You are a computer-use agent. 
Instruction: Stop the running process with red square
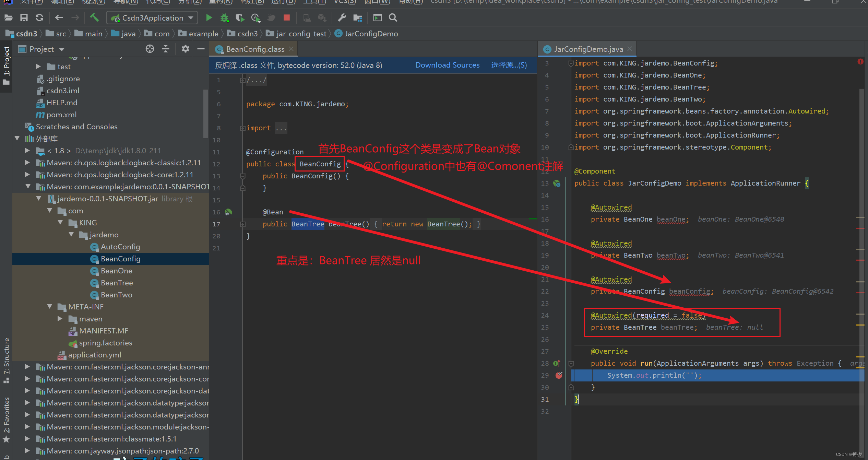[287, 18]
